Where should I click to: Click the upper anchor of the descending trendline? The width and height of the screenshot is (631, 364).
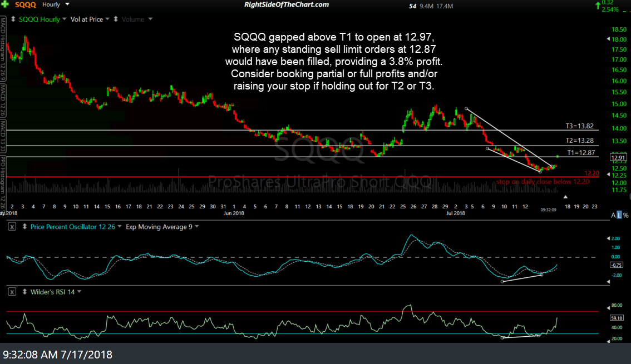(466, 108)
